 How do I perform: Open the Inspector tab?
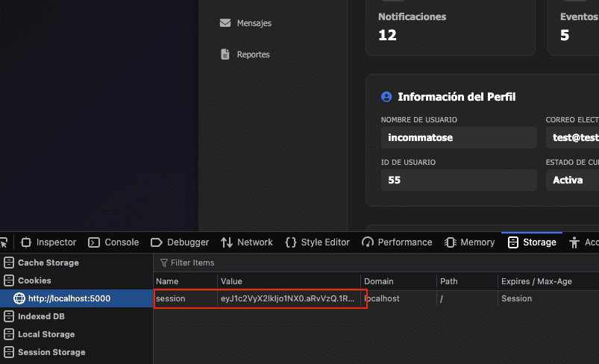click(x=49, y=242)
